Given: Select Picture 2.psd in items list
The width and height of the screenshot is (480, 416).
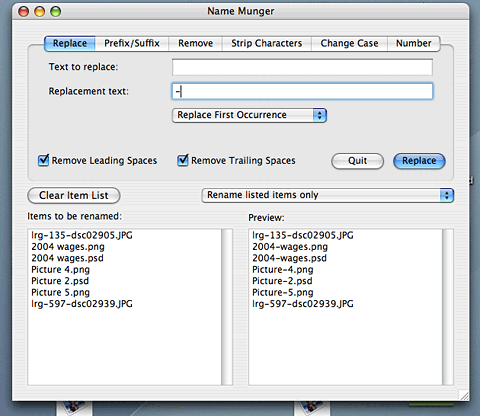Looking at the screenshot, I should click(x=60, y=281).
